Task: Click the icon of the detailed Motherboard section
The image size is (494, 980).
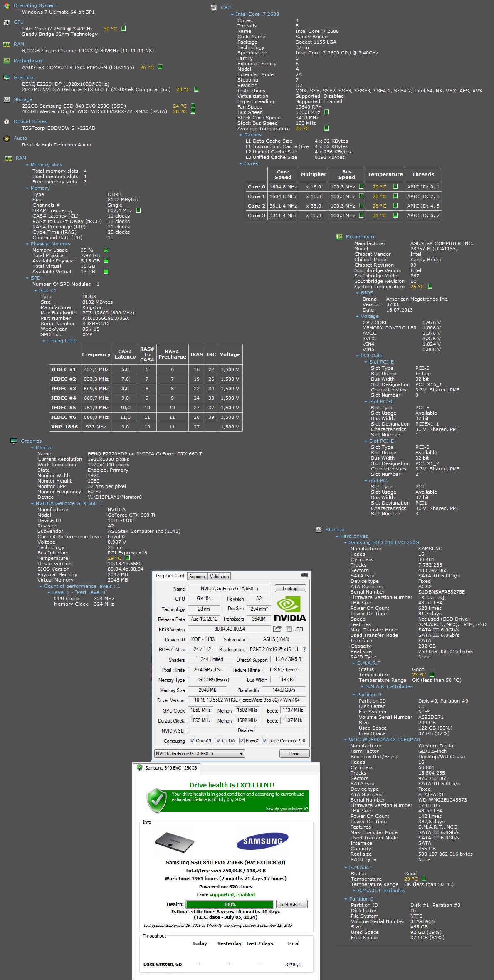Action: (x=338, y=237)
